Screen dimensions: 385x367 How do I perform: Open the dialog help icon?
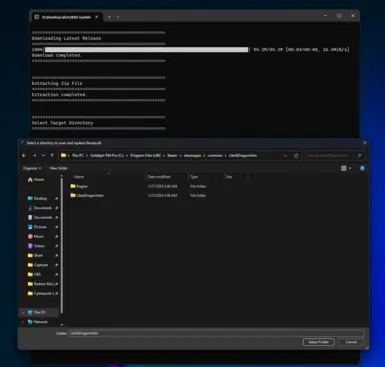coord(362,168)
